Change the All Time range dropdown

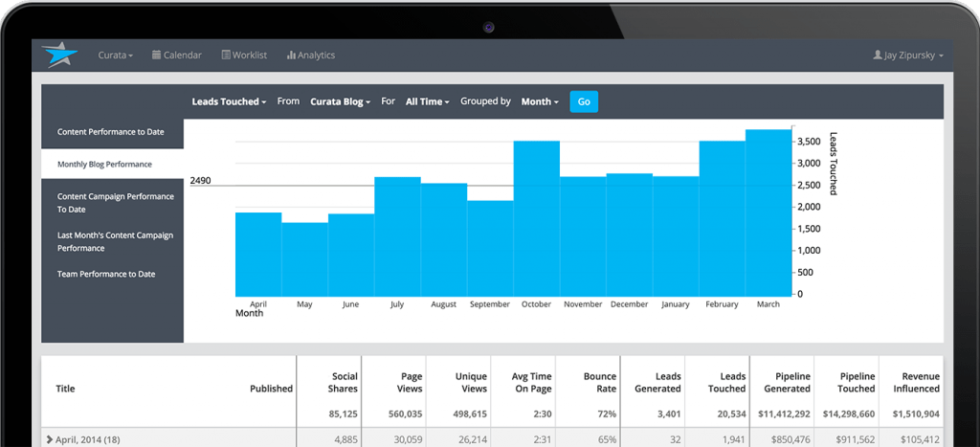pyautogui.click(x=427, y=101)
